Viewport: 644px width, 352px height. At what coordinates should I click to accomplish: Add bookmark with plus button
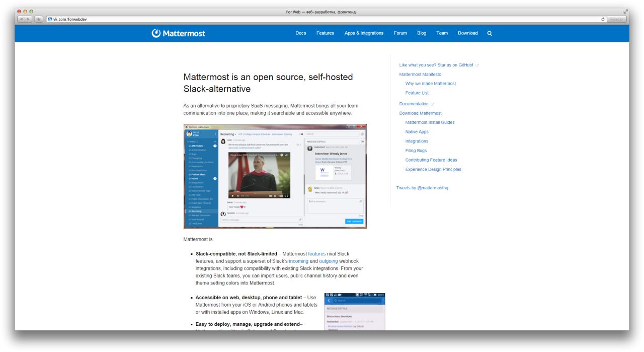[39, 19]
